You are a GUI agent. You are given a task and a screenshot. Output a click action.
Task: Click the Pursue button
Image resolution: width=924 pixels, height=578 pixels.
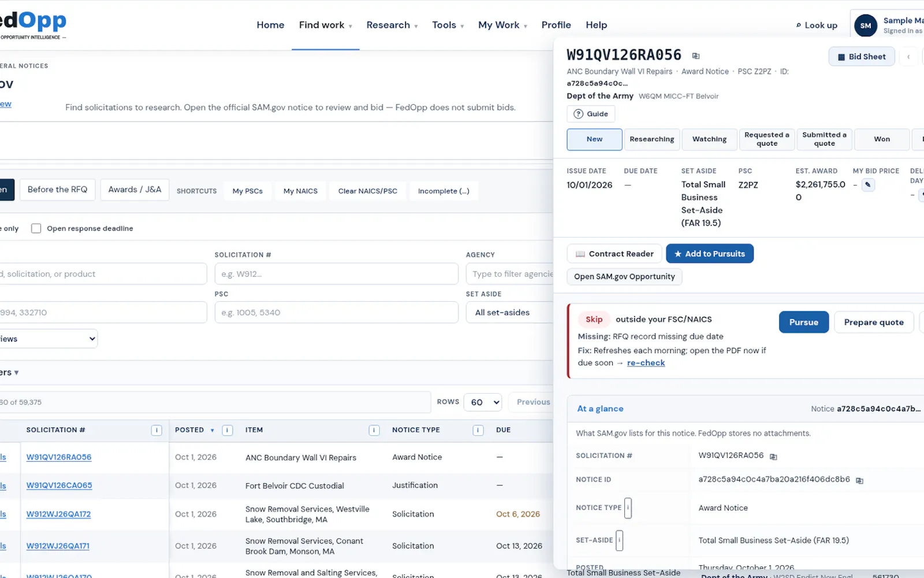pyautogui.click(x=804, y=323)
